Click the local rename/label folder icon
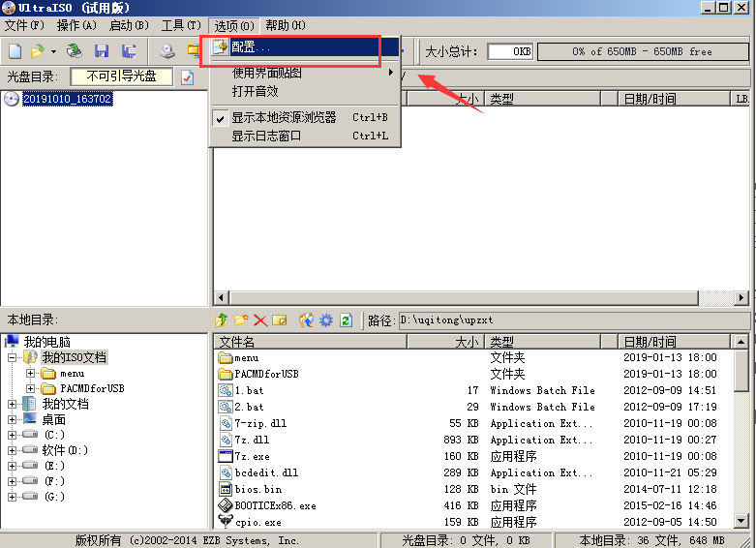756x548 pixels. [x=279, y=320]
